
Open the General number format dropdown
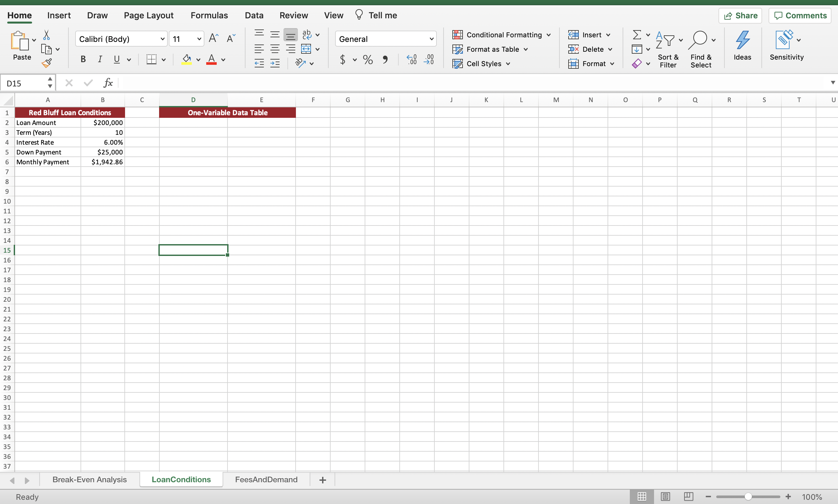[x=431, y=39]
